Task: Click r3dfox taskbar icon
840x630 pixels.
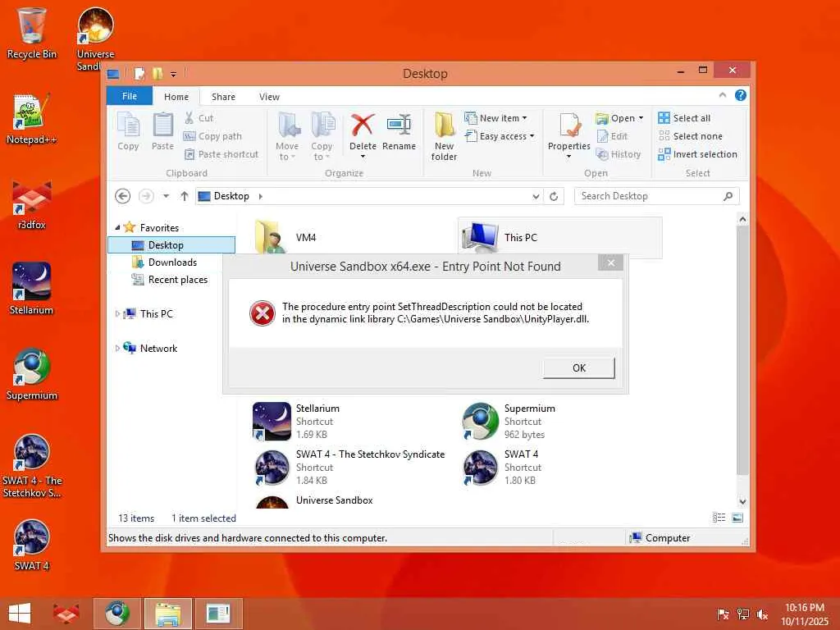Action: click(66, 614)
